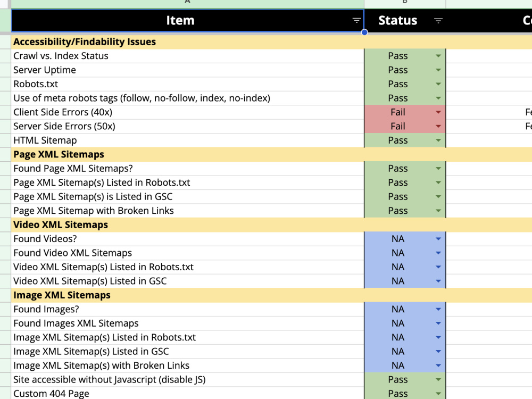Open the filter icon in Item header

click(356, 21)
